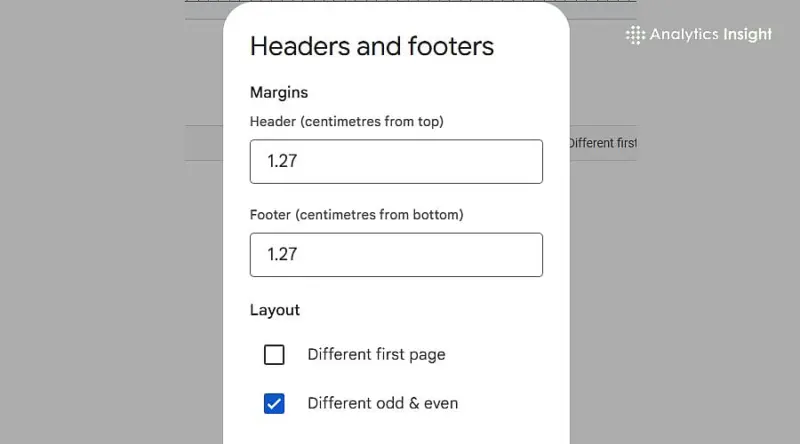Viewport: 800px width, 444px height.
Task: Click the 'Headers and footers' dialog title
Action: pos(371,46)
